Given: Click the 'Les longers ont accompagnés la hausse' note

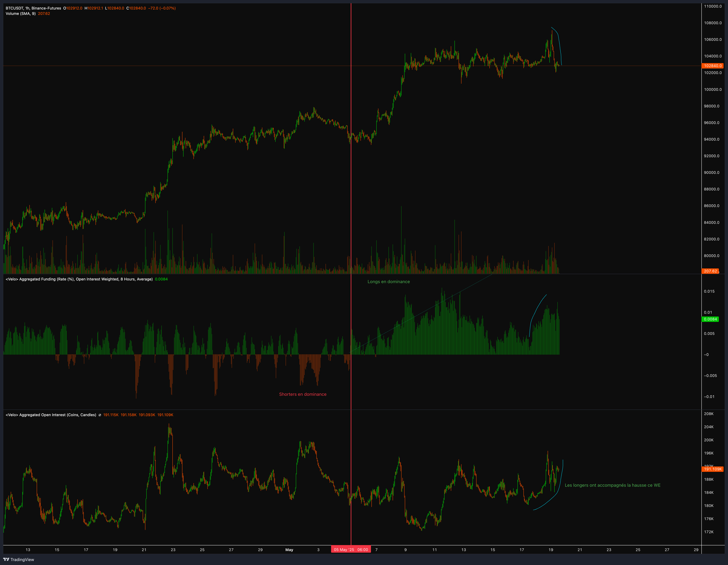Looking at the screenshot, I should point(612,485).
